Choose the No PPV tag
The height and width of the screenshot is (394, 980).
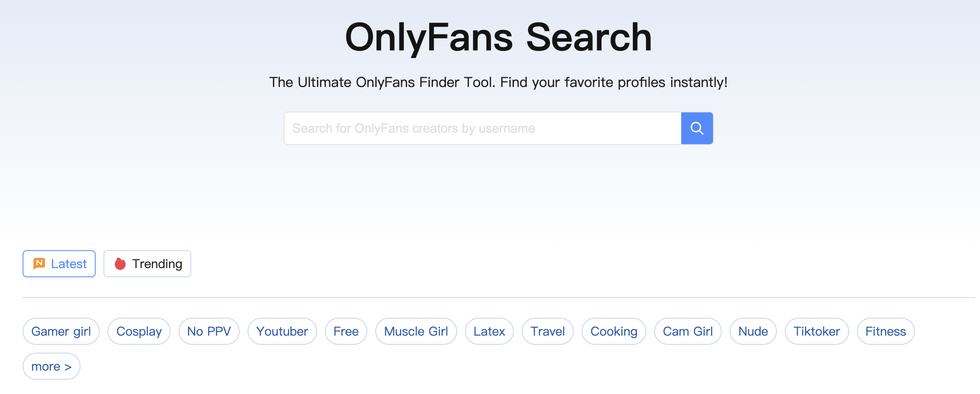pos(209,331)
